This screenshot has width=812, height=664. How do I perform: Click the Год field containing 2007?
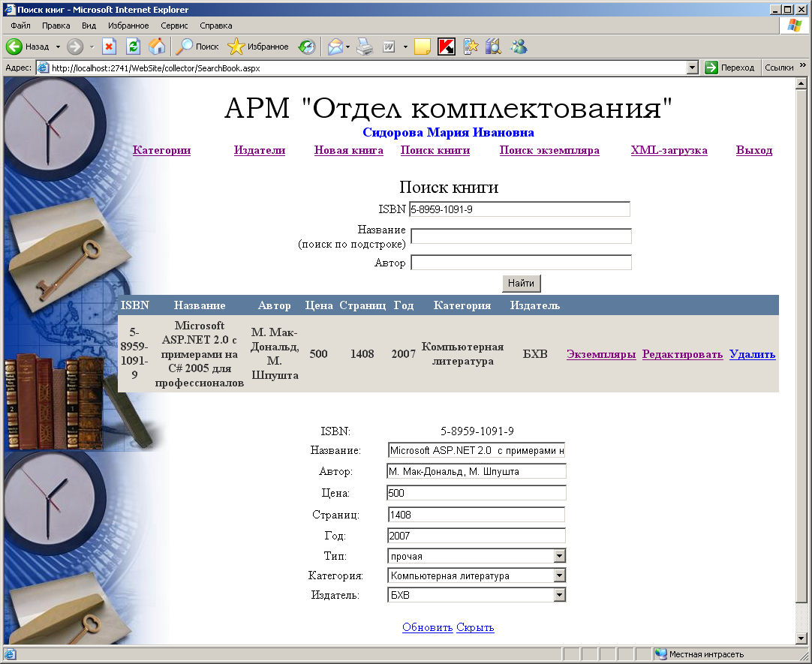click(x=477, y=536)
